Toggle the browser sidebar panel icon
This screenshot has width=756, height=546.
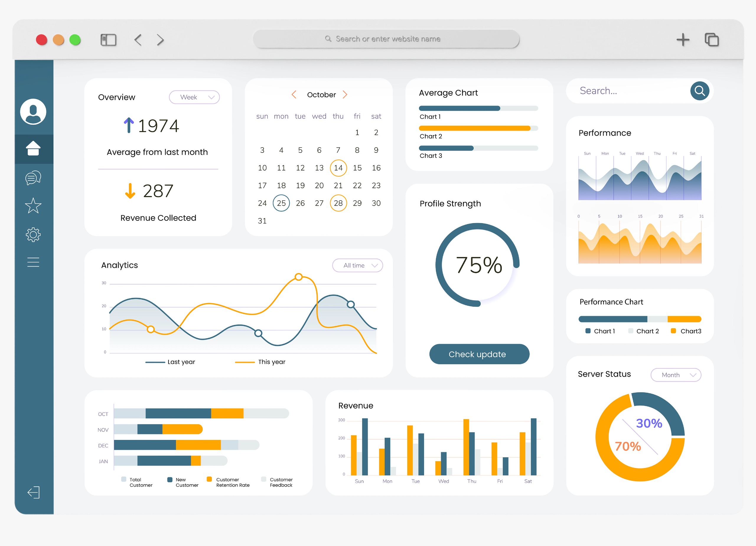(108, 40)
